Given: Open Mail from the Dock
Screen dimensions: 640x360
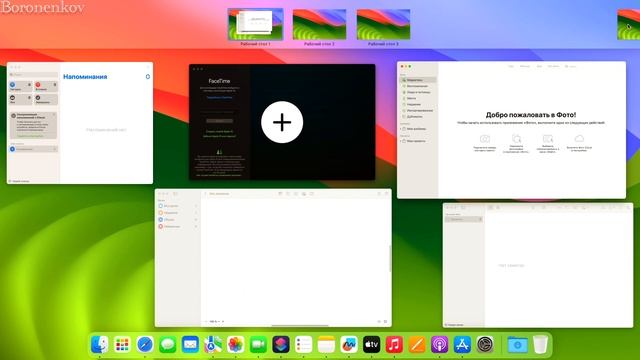Looking at the screenshot, I should (190, 345).
